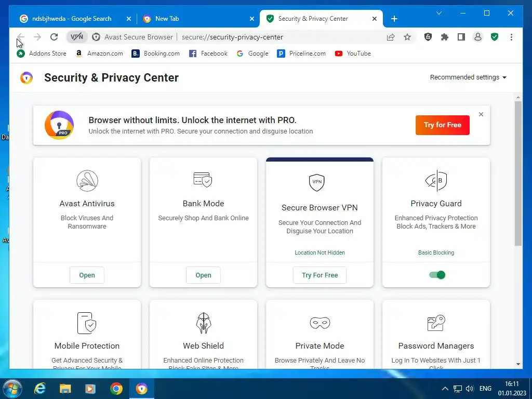The width and height of the screenshot is (532, 399).
Task: Open Privacy Guard shield toolbar icon
Action: tap(428, 37)
